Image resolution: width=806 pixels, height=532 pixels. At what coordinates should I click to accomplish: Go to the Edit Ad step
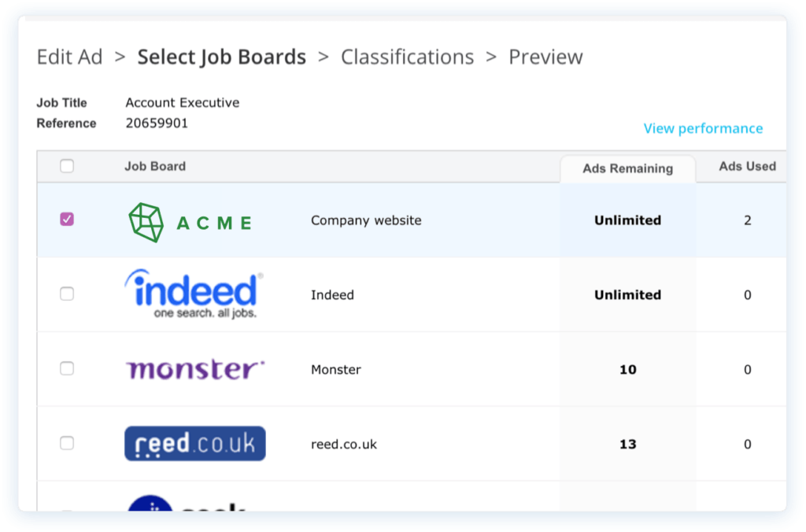(69, 57)
